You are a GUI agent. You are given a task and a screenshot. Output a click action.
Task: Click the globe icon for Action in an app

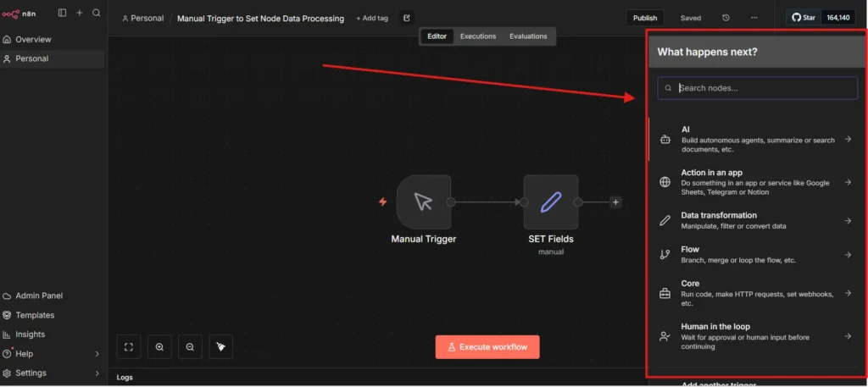(665, 182)
